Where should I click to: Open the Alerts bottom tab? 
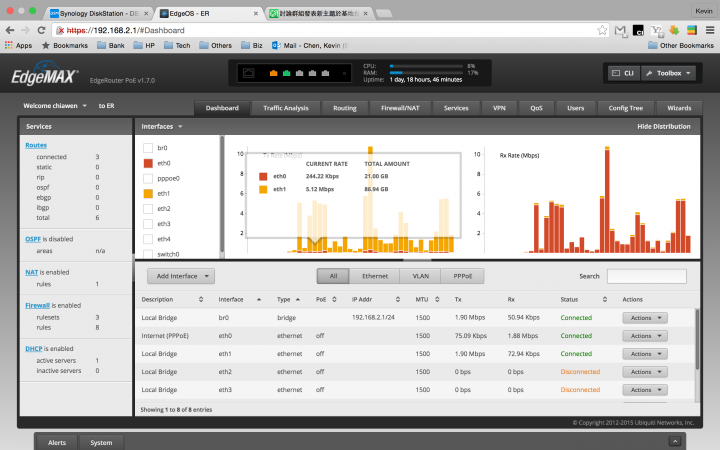click(57, 443)
